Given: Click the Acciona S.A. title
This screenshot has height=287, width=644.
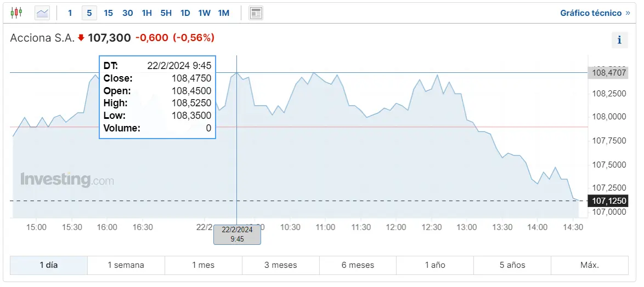Looking at the screenshot, I should (42, 38).
